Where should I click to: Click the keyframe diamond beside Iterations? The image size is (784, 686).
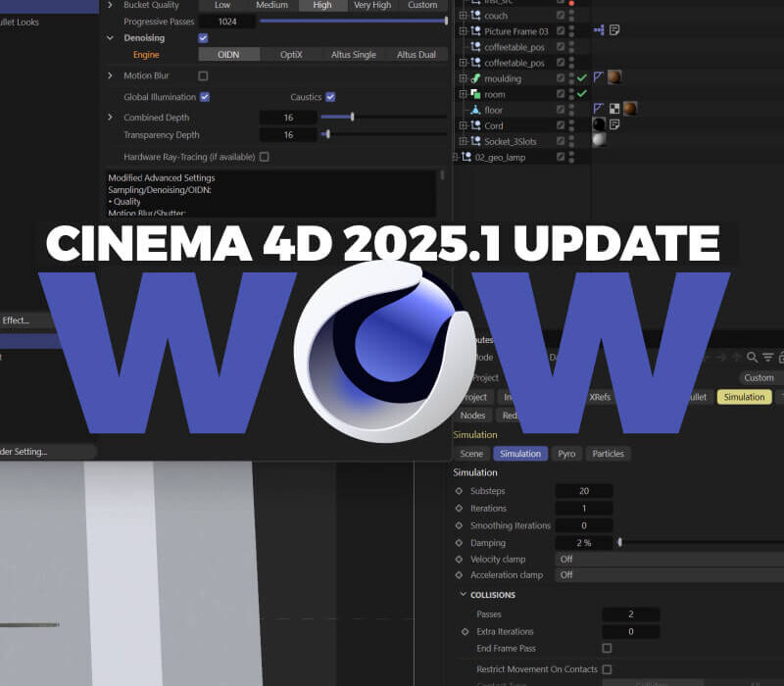pos(459,509)
